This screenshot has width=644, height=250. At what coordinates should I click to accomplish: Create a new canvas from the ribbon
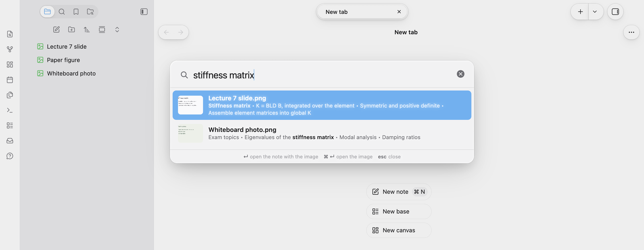(x=10, y=65)
